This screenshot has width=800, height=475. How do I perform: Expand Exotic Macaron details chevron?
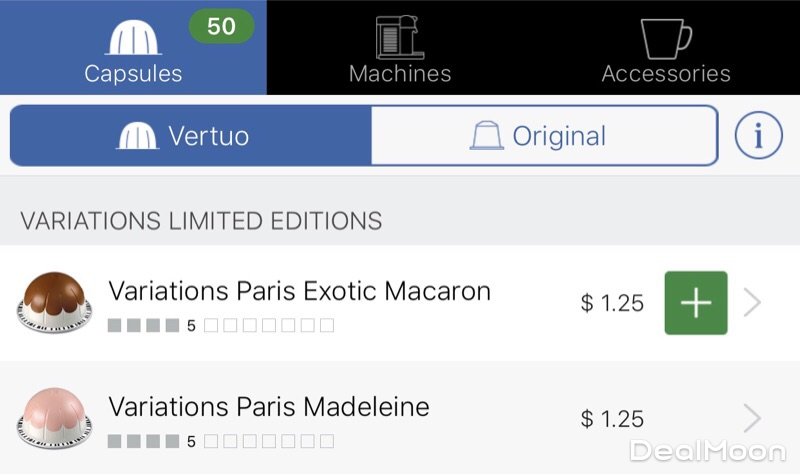pos(753,303)
